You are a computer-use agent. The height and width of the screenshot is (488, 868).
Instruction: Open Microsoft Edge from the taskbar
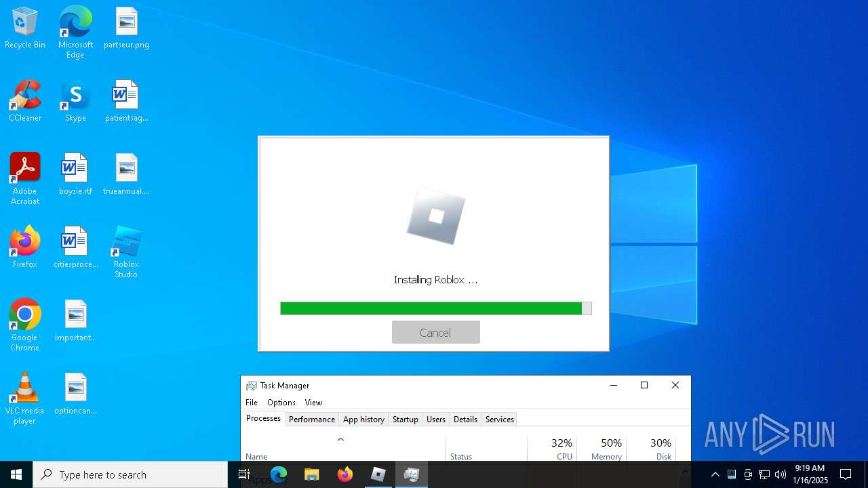(279, 474)
